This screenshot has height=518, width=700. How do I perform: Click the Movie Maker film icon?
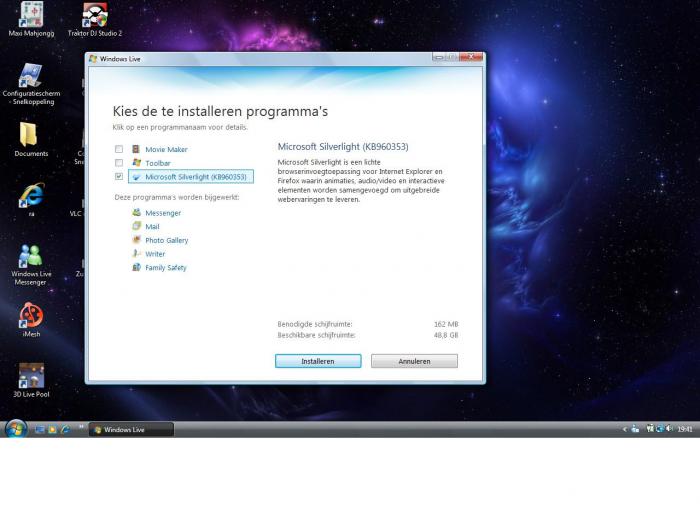136,149
